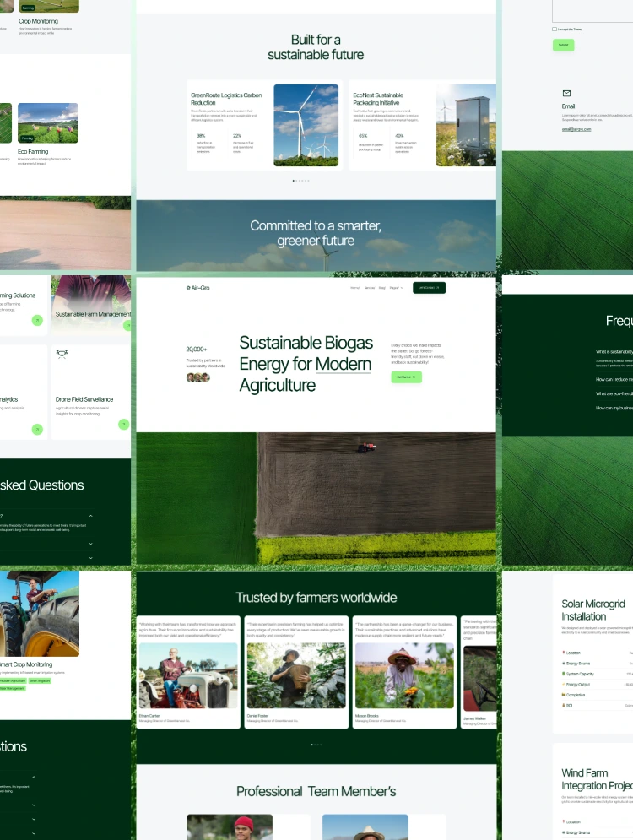Screen dimensions: 633x840
Task: Click the System Capacity icon
Action: tap(564, 674)
